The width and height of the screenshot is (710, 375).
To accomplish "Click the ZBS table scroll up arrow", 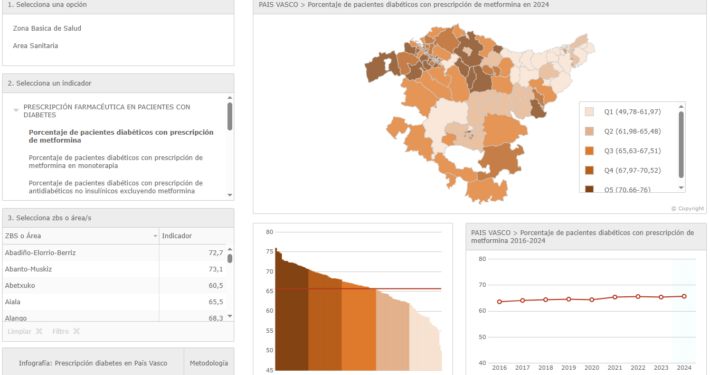I will 230,250.
